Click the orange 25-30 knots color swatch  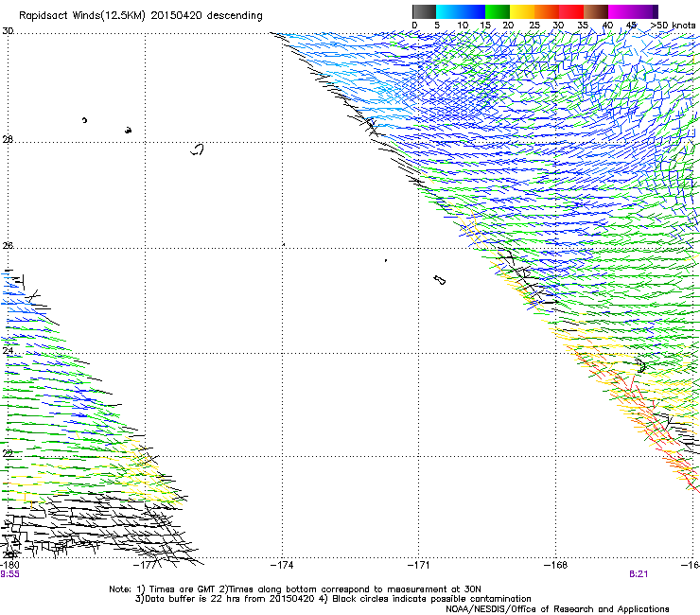pos(547,11)
